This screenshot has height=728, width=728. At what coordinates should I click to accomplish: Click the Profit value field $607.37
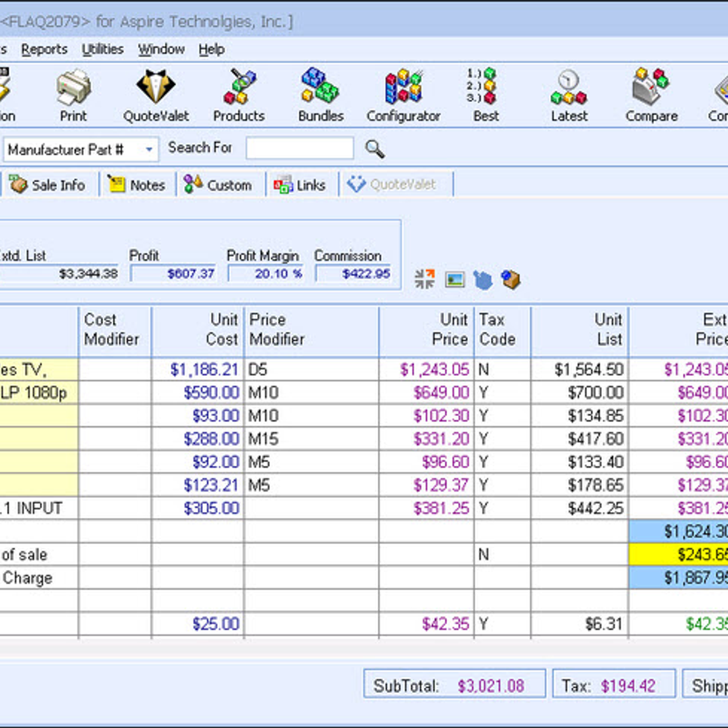click(x=173, y=273)
